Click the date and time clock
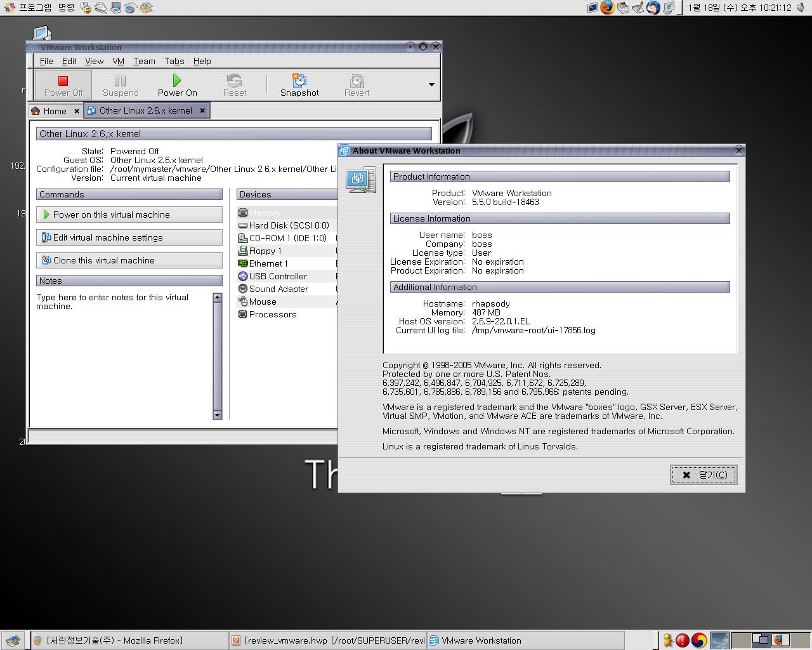 coord(740,8)
